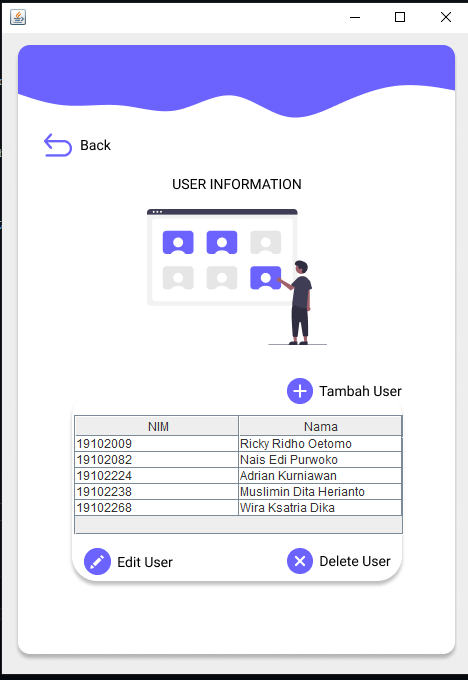Screen dimensions: 468x680
Task: Click the Edit User label
Action: (145, 562)
